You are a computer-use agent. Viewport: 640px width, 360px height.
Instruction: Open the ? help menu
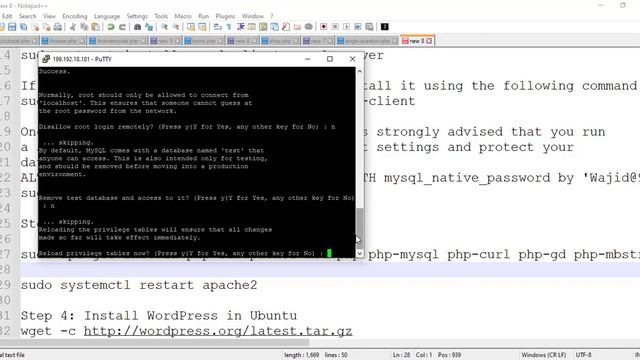[x=272, y=16]
